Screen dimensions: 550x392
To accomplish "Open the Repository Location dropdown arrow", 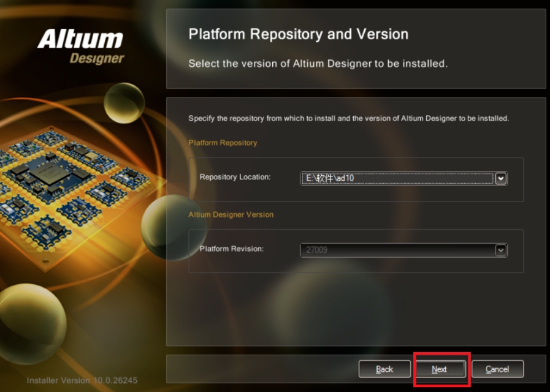I will pos(502,179).
